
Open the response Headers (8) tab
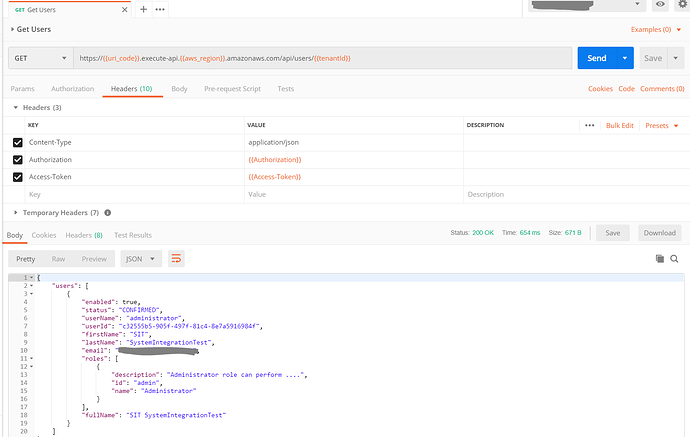[84, 235]
